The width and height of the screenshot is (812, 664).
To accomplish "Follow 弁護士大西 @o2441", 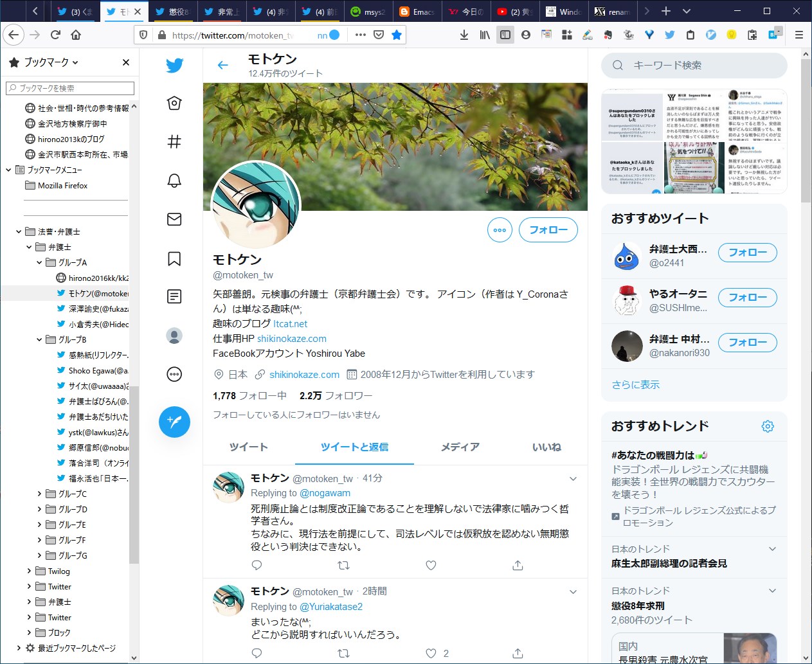I will pos(747,253).
